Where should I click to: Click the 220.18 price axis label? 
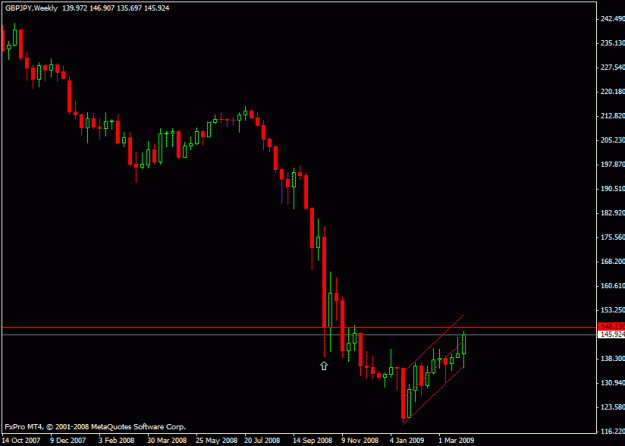click(x=613, y=92)
